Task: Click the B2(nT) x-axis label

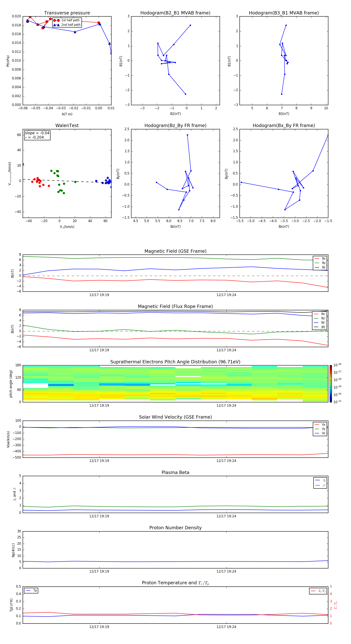Action: click(175, 114)
